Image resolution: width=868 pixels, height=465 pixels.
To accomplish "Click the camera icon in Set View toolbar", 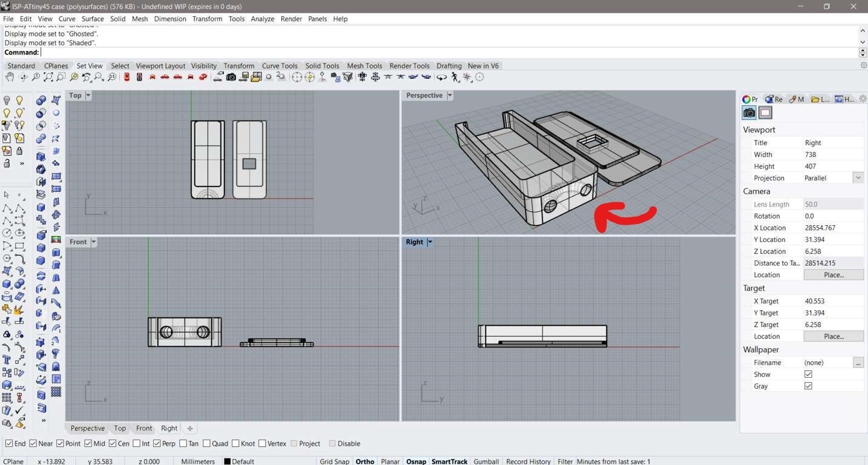I will click(231, 77).
